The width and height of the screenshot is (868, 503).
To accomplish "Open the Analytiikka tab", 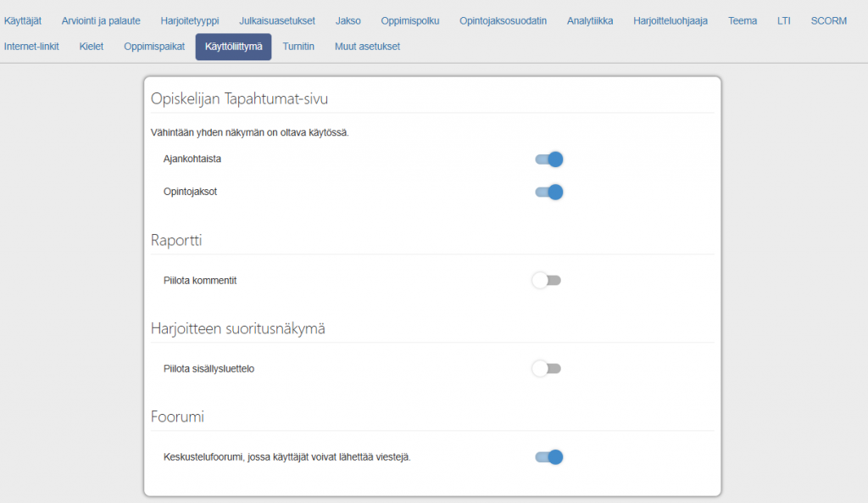I will coord(590,20).
